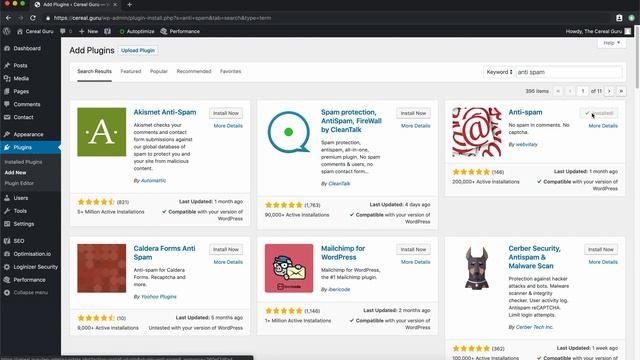This screenshot has height=360, width=640.
Task: Open the SEO menu in the sidebar
Action: 19,241
